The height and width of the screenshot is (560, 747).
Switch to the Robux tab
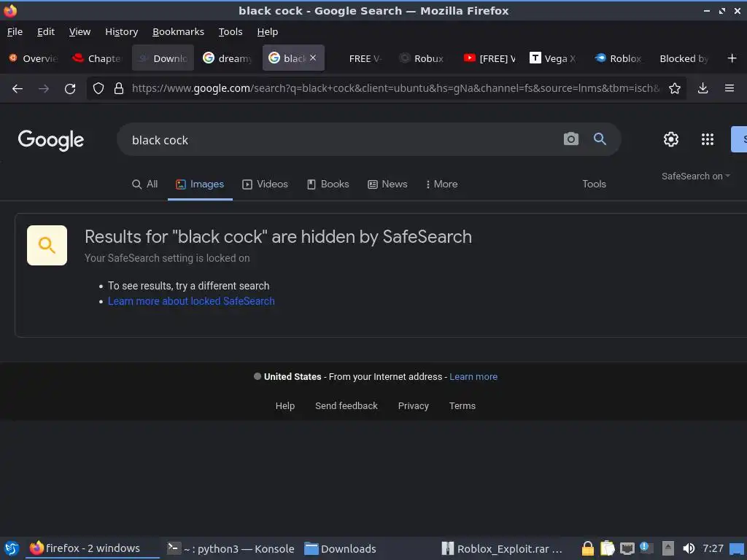[423, 58]
